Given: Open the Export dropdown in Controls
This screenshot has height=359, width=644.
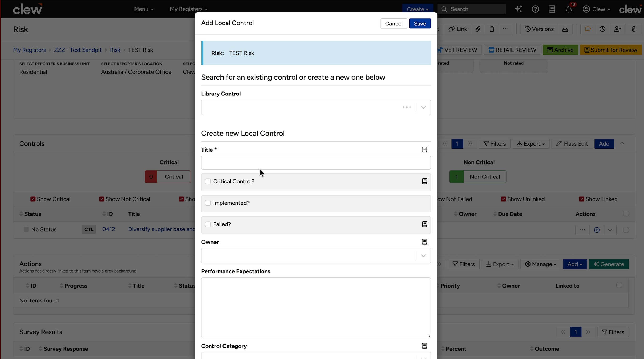Looking at the screenshot, I should [x=531, y=144].
